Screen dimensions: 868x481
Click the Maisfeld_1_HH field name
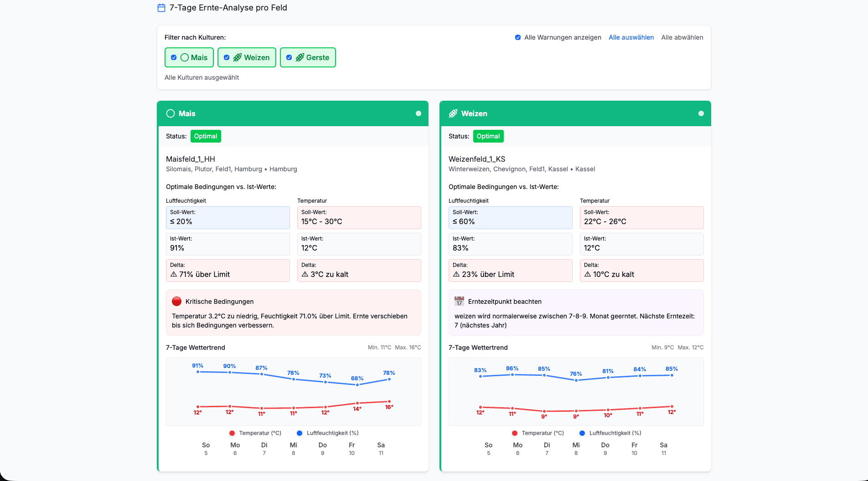tap(191, 159)
